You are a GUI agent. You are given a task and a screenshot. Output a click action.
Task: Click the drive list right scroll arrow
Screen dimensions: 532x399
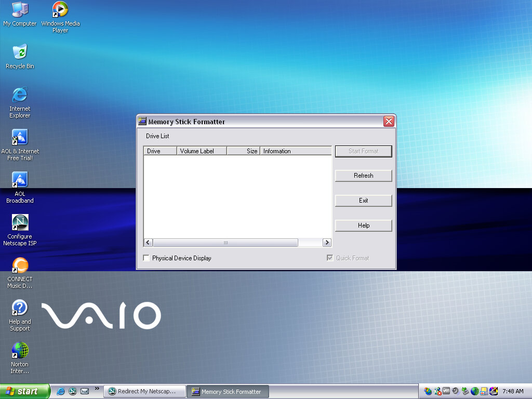327,243
